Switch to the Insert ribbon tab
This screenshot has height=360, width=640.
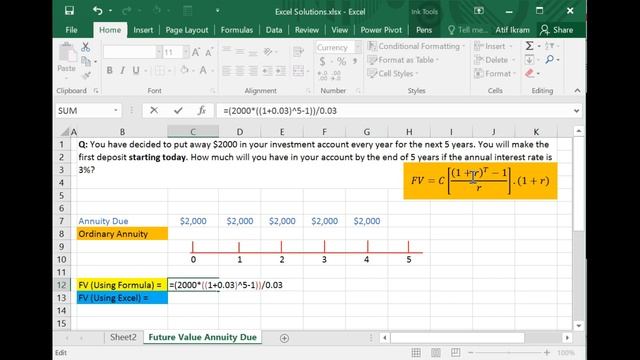(143, 30)
